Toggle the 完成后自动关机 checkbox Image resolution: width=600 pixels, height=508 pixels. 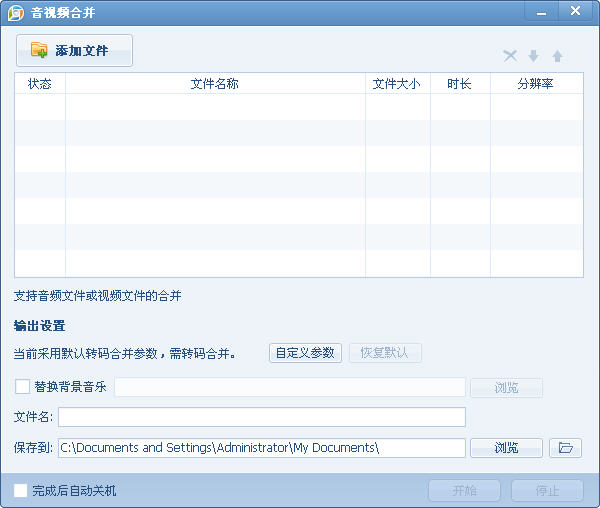[21, 490]
